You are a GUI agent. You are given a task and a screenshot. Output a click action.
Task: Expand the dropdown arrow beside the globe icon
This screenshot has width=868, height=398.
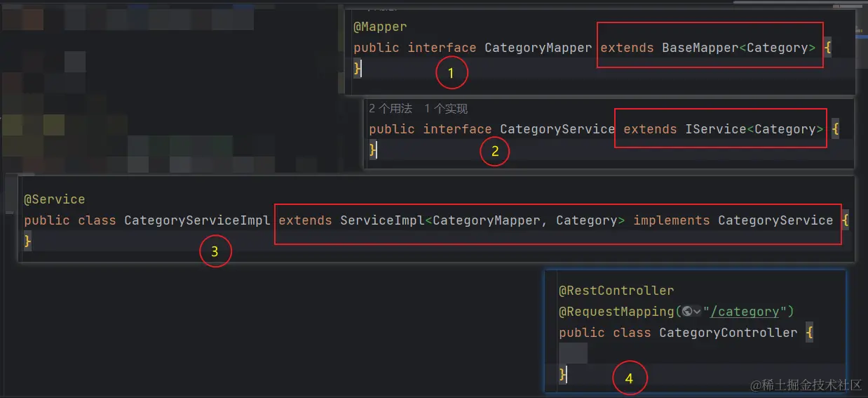point(697,312)
